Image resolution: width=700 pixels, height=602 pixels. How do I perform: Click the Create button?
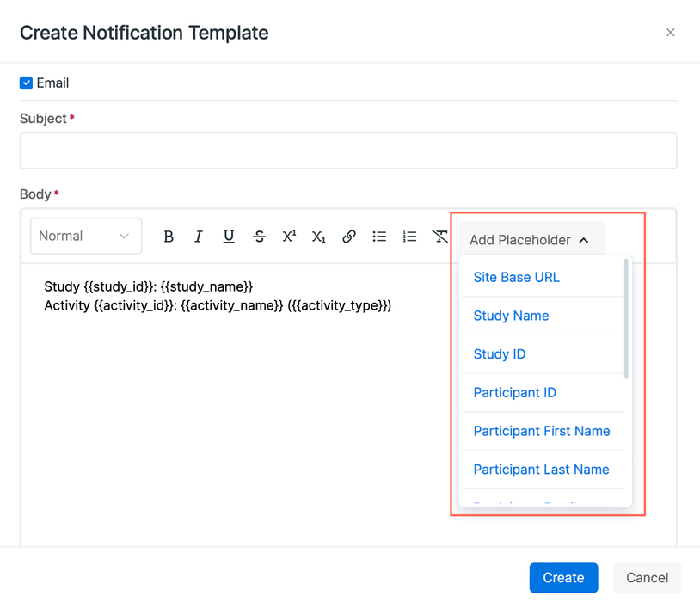click(x=563, y=578)
